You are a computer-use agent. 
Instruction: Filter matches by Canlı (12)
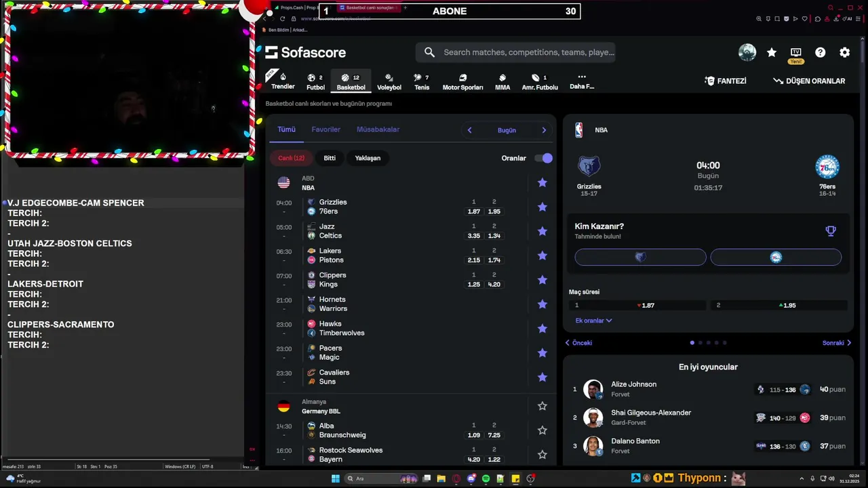[x=291, y=158]
